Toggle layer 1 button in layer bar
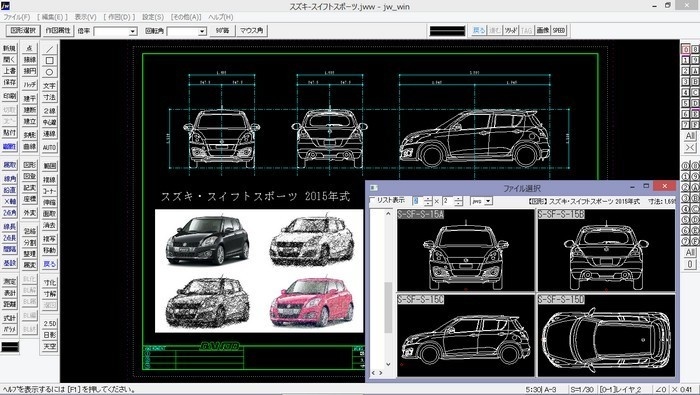Image resolution: width=700 pixels, height=395 pixels. 685,60
